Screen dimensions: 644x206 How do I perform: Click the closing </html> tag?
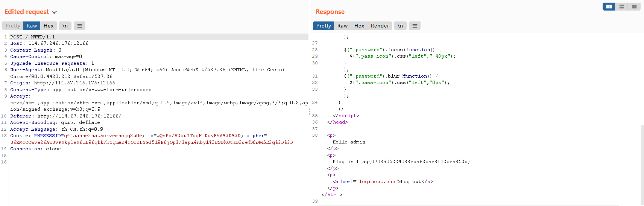[x=332, y=195]
